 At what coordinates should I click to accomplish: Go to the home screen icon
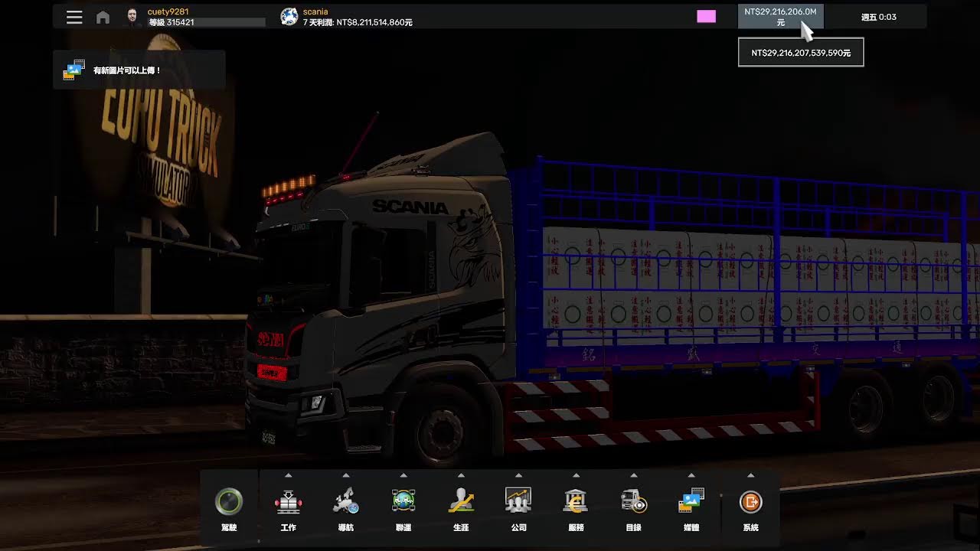coord(103,17)
